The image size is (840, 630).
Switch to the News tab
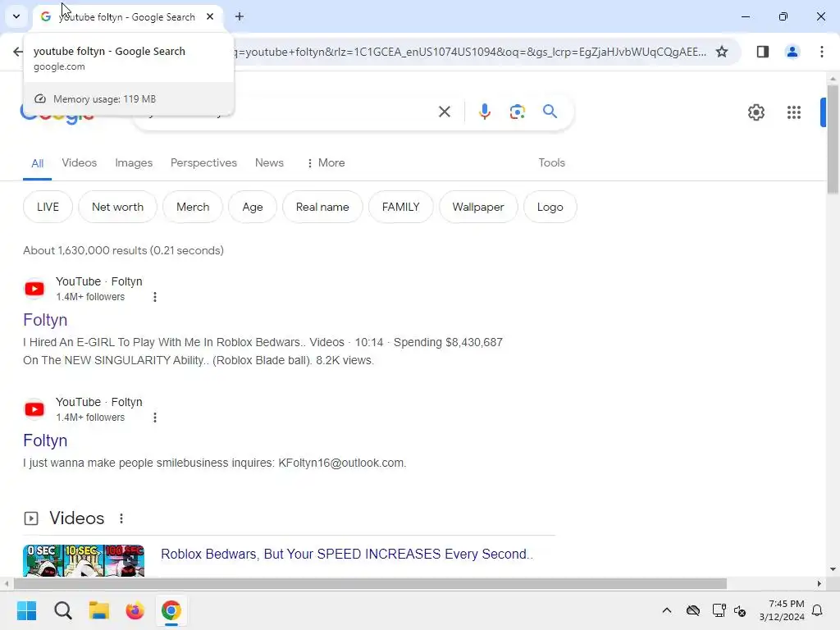click(269, 163)
